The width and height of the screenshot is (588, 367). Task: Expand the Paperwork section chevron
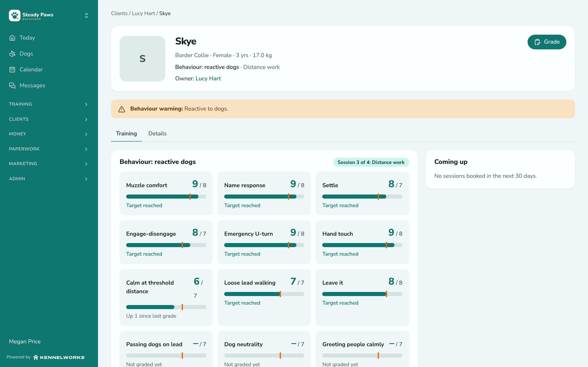point(86,149)
